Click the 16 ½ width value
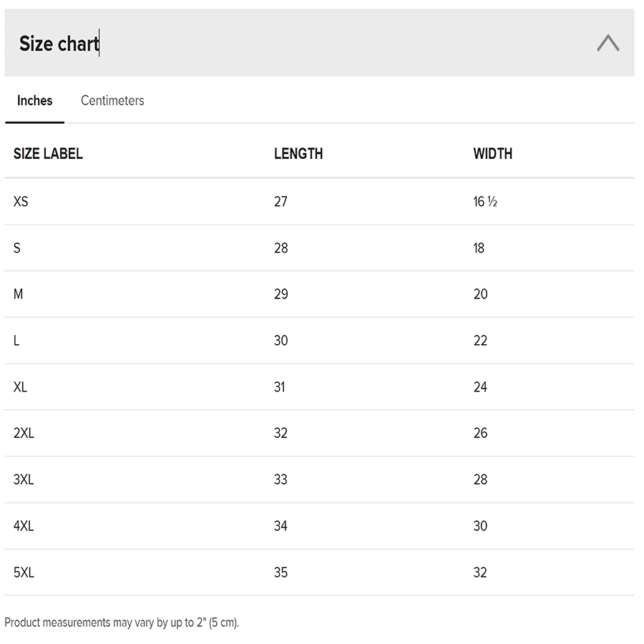This screenshot has width=644, height=644. click(485, 202)
